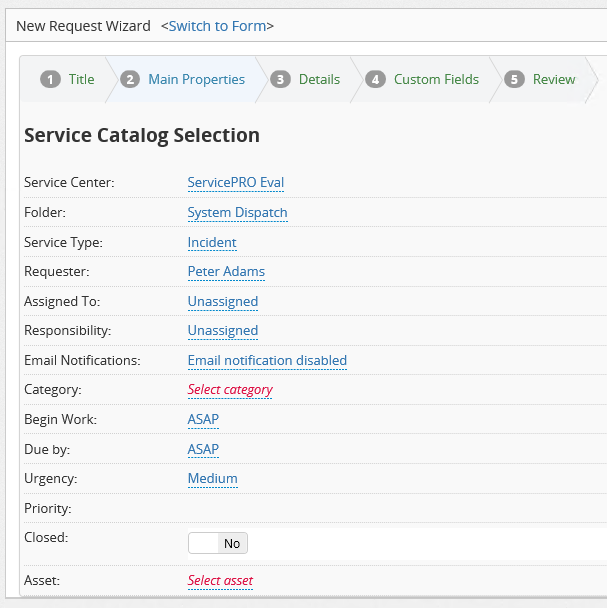Go to the Title wizard step
The width and height of the screenshot is (607, 608).
pos(81,79)
